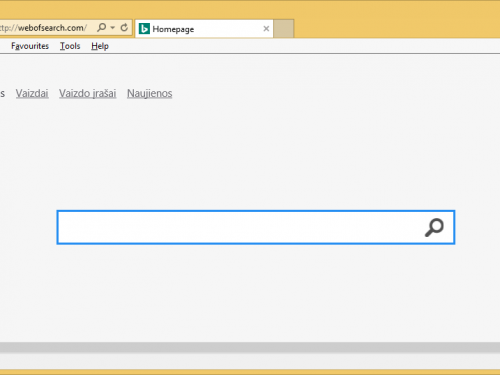
Task: Open the Tools menu
Action: click(x=70, y=46)
